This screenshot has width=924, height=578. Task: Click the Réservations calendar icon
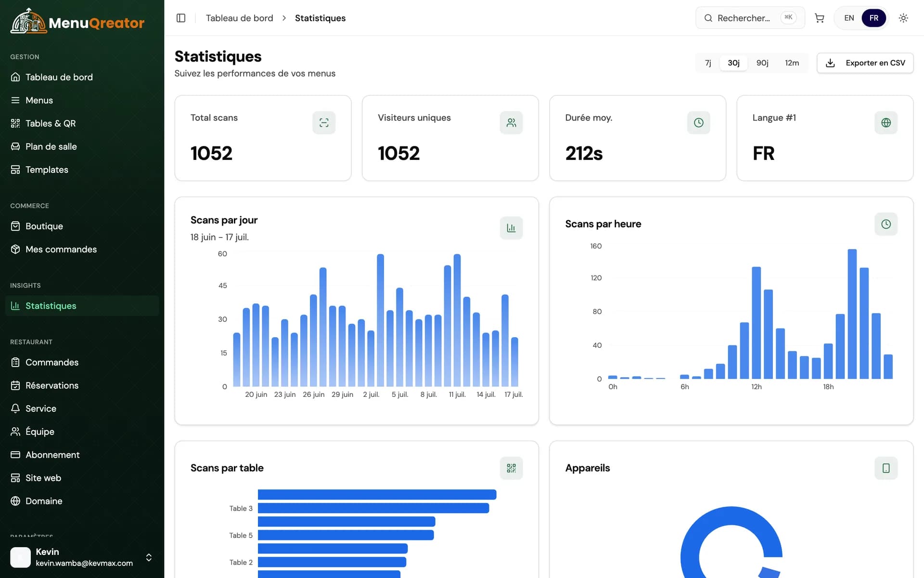click(x=15, y=385)
